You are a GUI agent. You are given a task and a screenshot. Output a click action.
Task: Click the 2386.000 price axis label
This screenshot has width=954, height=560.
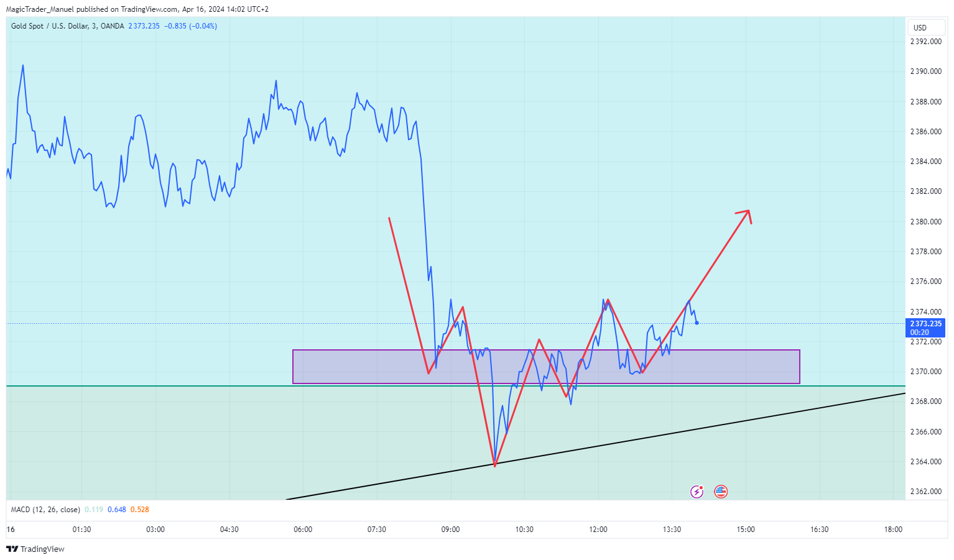pos(926,132)
